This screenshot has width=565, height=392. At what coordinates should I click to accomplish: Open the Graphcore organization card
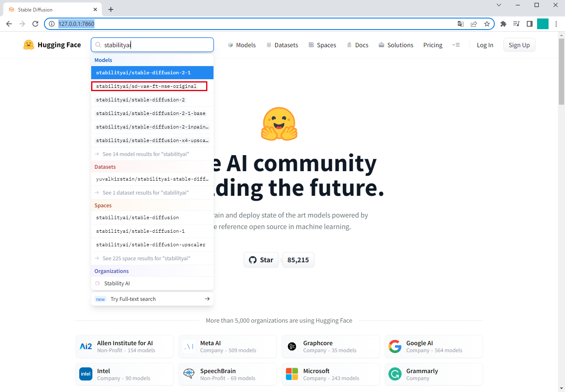(331, 346)
